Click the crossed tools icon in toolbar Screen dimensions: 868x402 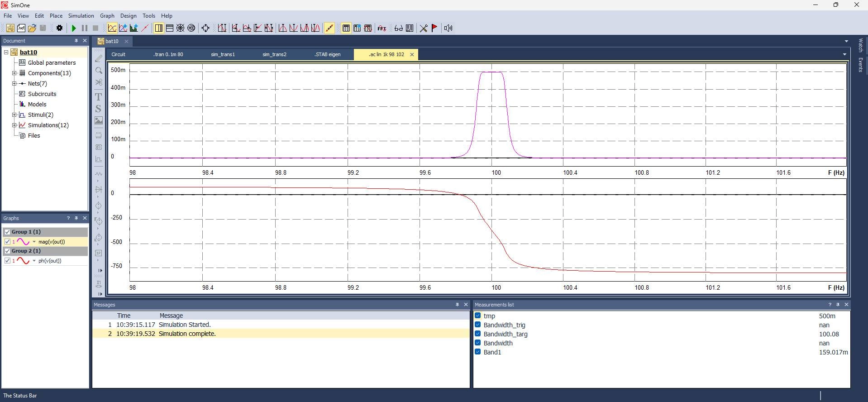[424, 28]
